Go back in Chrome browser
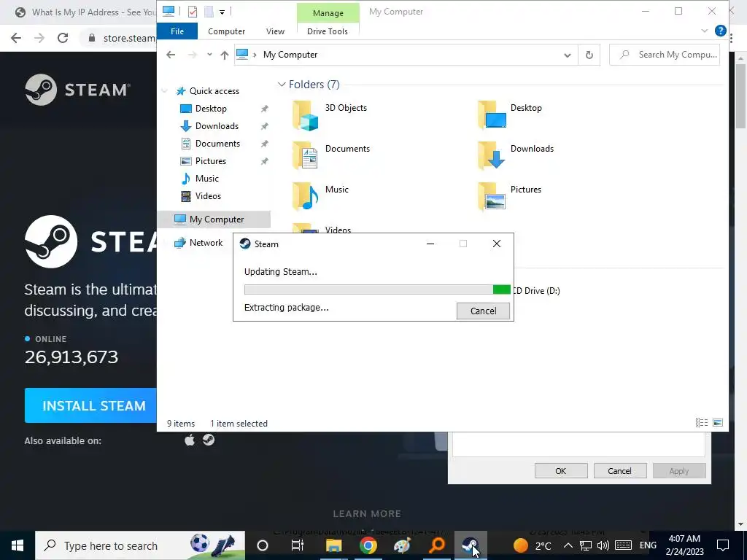 point(16,38)
